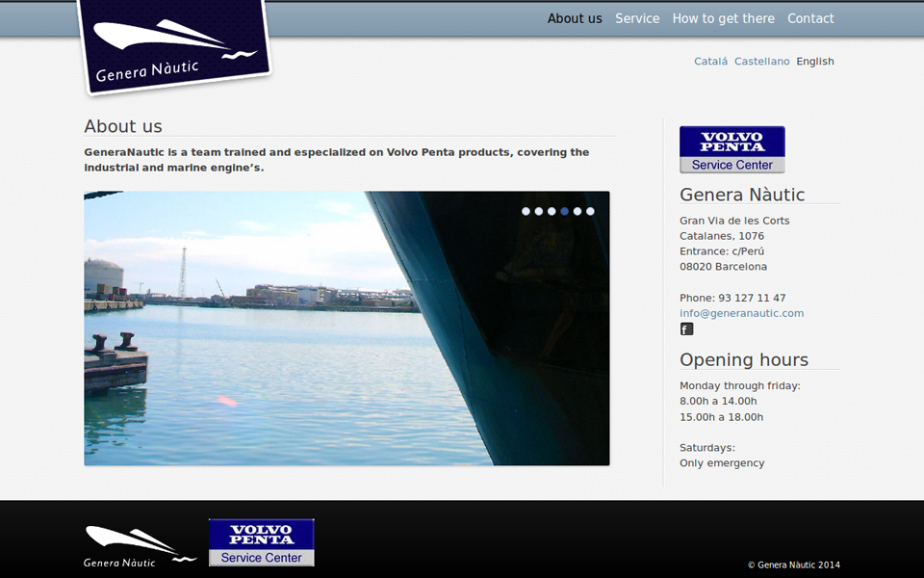This screenshot has height=578, width=924.
Task: Click the Saturdays label
Action: coord(707,448)
